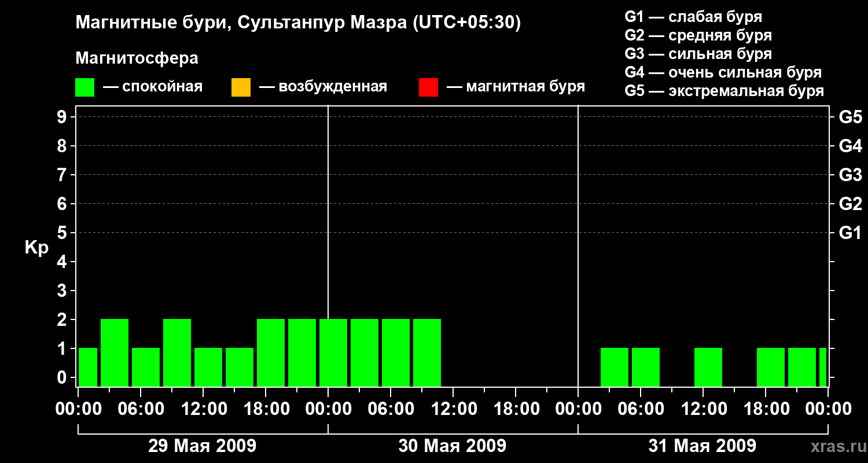Click the right-axis 'G5' label

850,117
